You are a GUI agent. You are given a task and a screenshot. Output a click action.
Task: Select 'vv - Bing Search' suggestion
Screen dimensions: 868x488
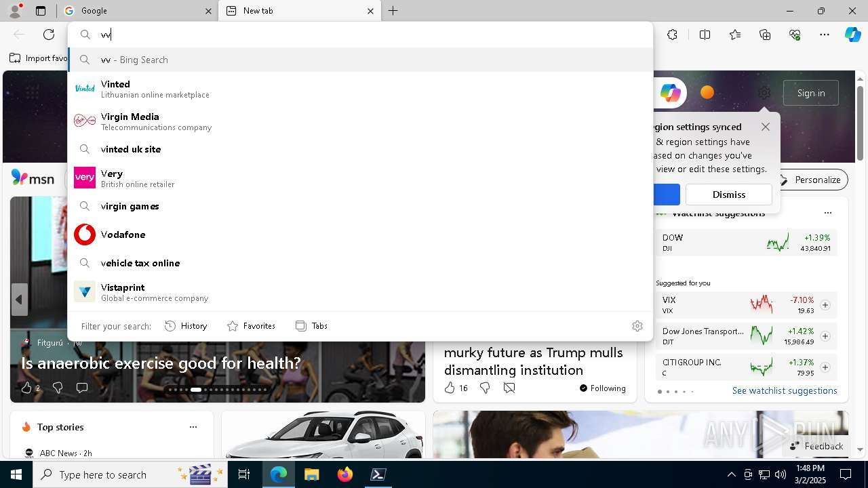tap(360, 60)
